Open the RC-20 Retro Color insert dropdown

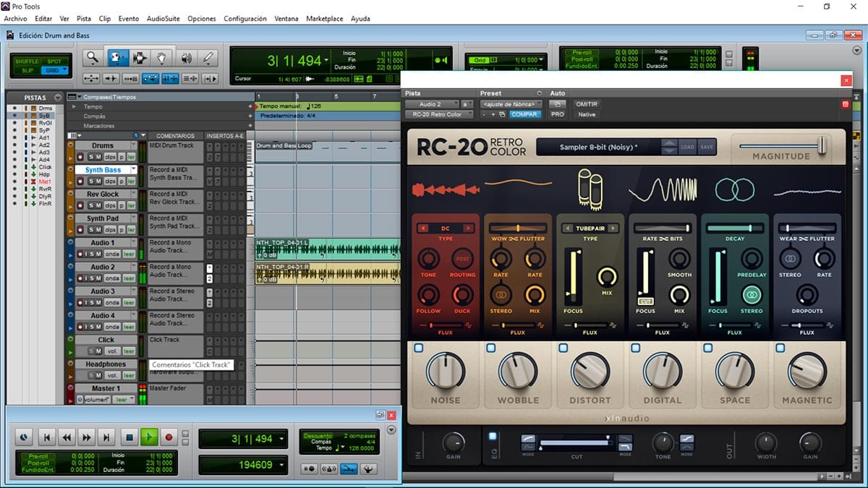tap(438, 114)
